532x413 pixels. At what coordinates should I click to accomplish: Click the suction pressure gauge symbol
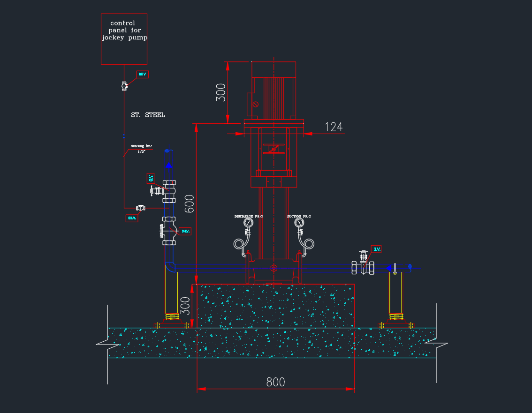pyautogui.click(x=298, y=223)
